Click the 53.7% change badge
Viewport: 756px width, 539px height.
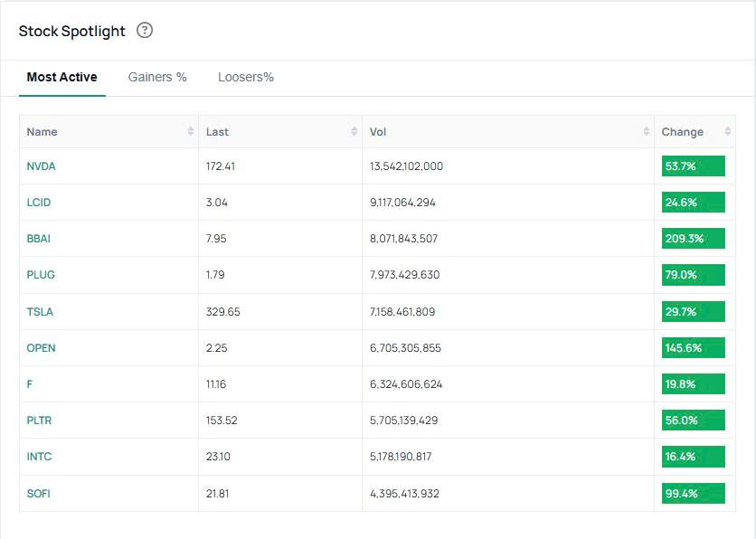694,166
